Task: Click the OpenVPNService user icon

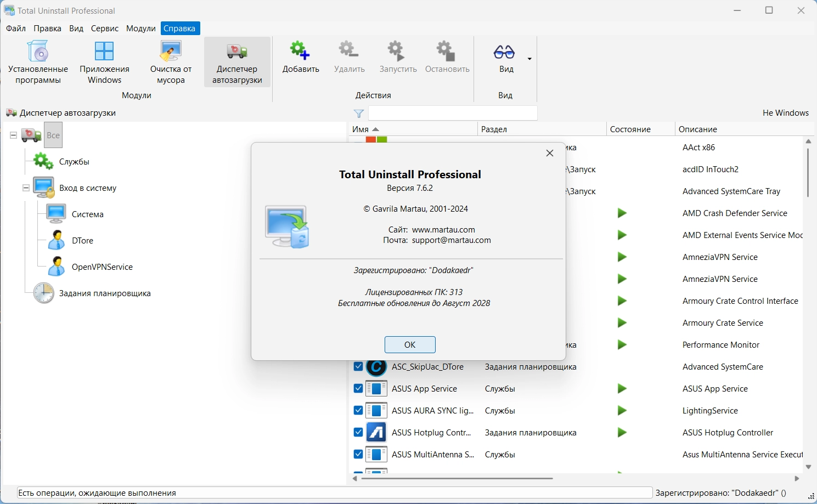Action: [57, 267]
